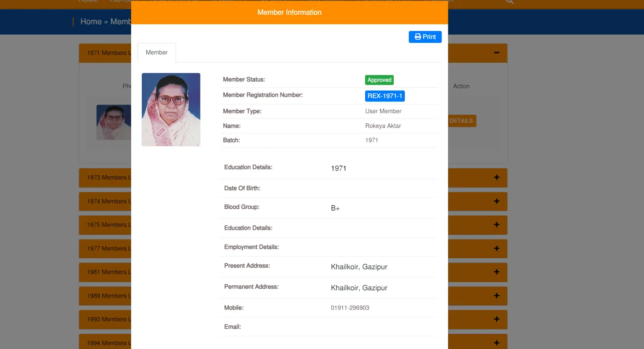Collapse the 1971 Members list minus icon
The width and height of the screenshot is (644, 349).
pyautogui.click(x=496, y=53)
